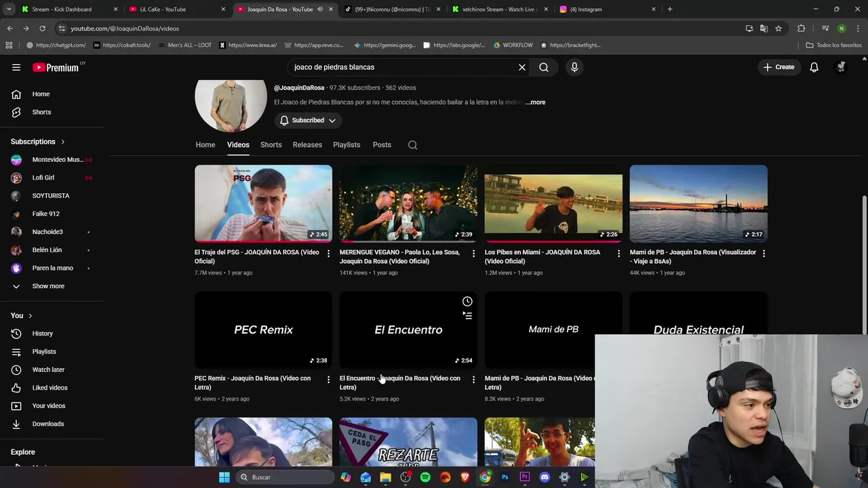
Task: Open the chatgpt.com bookmark
Action: click(x=56, y=45)
